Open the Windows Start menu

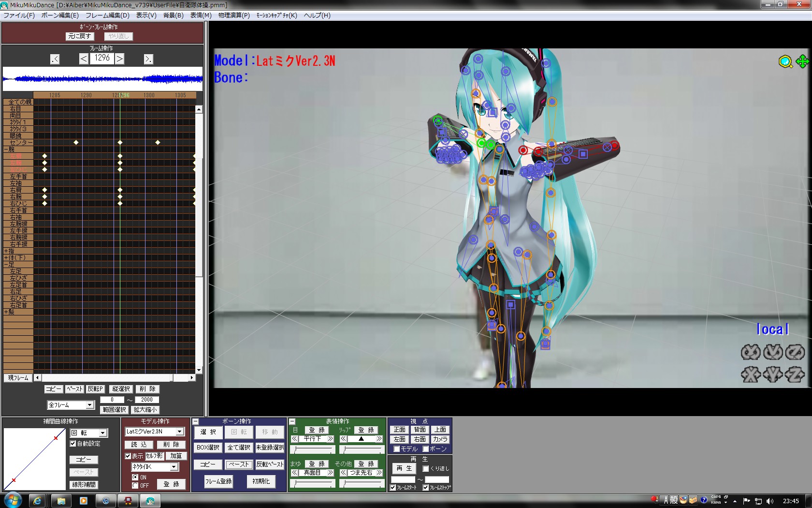pos(13,500)
